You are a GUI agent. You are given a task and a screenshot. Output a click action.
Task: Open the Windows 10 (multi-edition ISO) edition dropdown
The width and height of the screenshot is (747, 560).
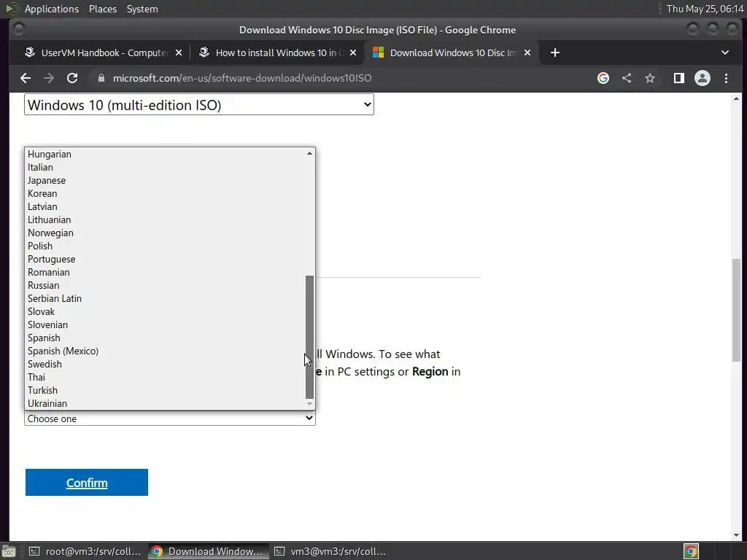(199, 105)
